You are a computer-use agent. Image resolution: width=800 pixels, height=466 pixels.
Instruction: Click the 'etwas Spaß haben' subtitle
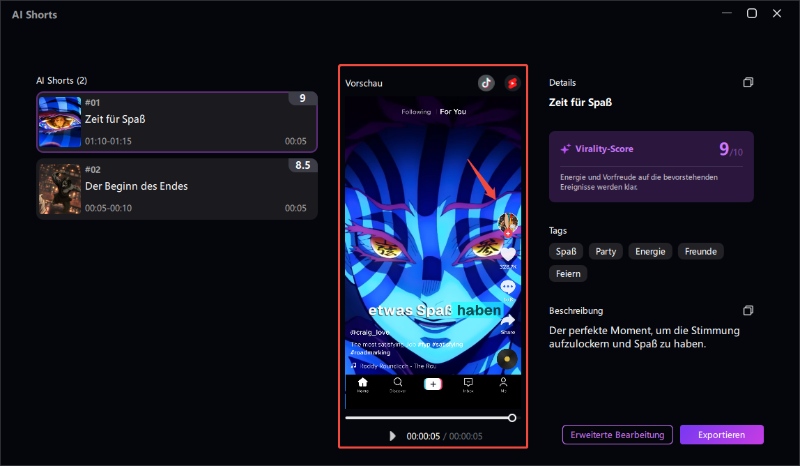435,310
